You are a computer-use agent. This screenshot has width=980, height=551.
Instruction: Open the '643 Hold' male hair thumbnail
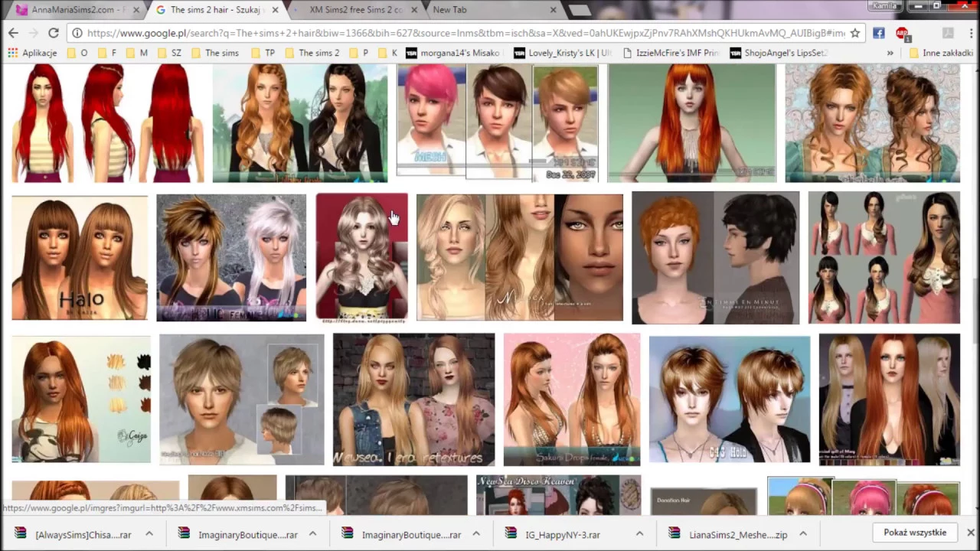point(729,399)
